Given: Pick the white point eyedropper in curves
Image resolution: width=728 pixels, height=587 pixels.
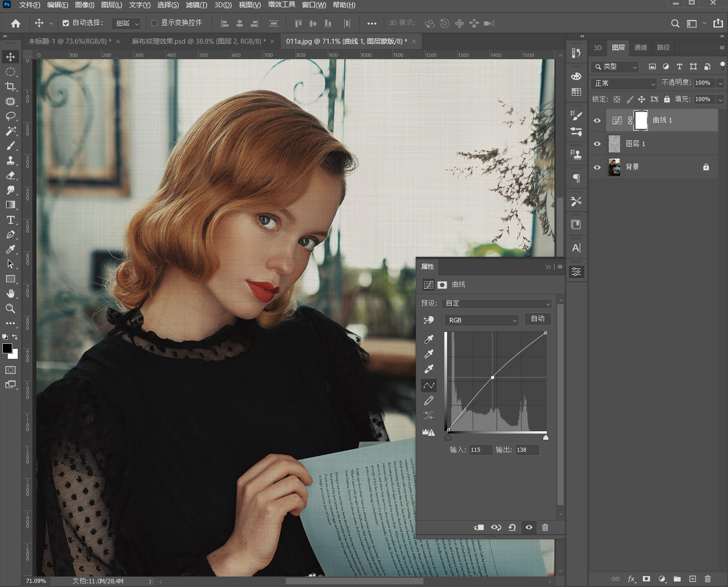Looking at the screenshot, I should pos(429,369).
